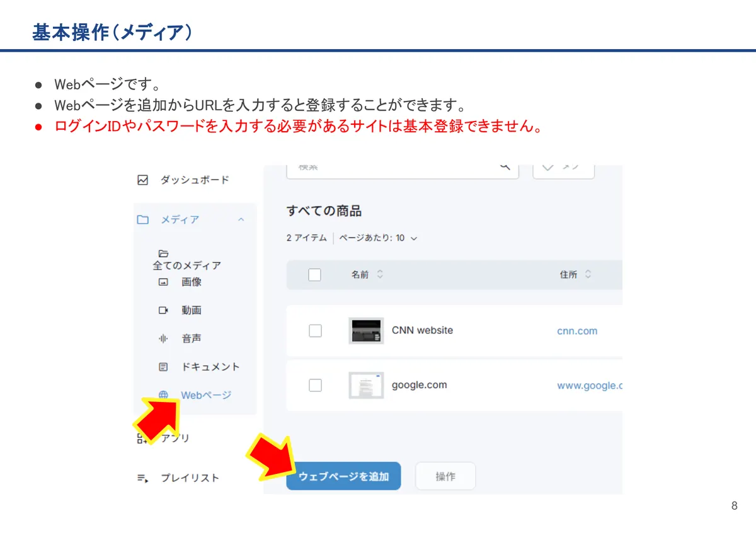Screen dimensions: 756x535
Task: Open 全てのメディア submenu item
Action: 186,265
